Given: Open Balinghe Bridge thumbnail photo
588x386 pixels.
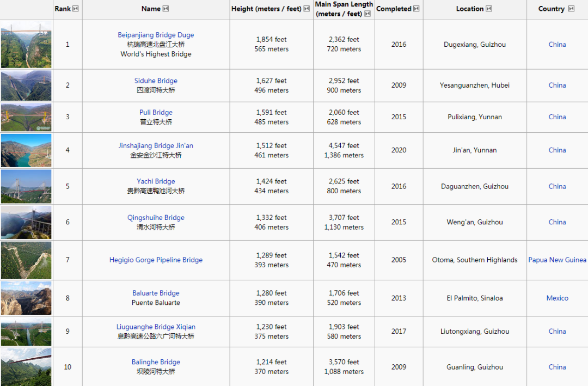Looking at the screenshot, I should pyautogui.click(x=26, y=367).
